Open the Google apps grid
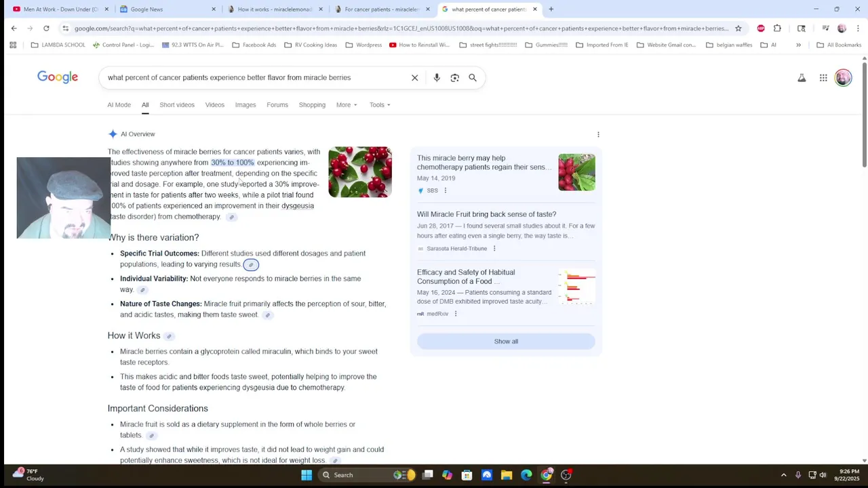This screenshot has height=488, width=868. pos(823,78)
